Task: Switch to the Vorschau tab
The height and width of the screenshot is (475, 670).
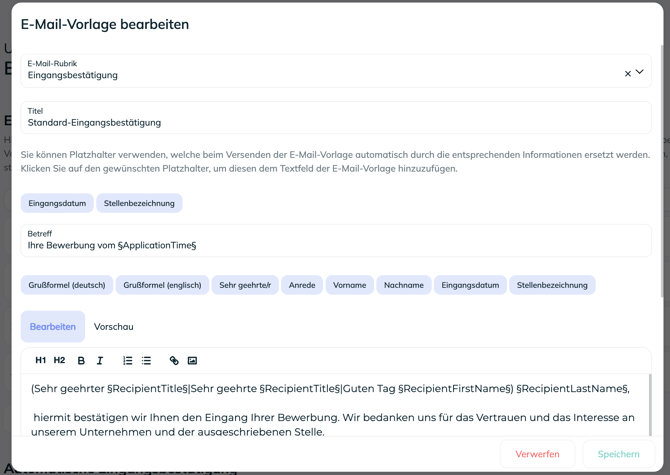Action: 114,327
